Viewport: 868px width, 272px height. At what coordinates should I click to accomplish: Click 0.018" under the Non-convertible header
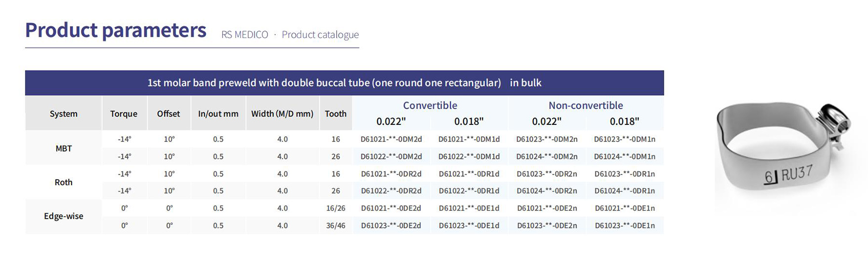[x=624, y=121]
